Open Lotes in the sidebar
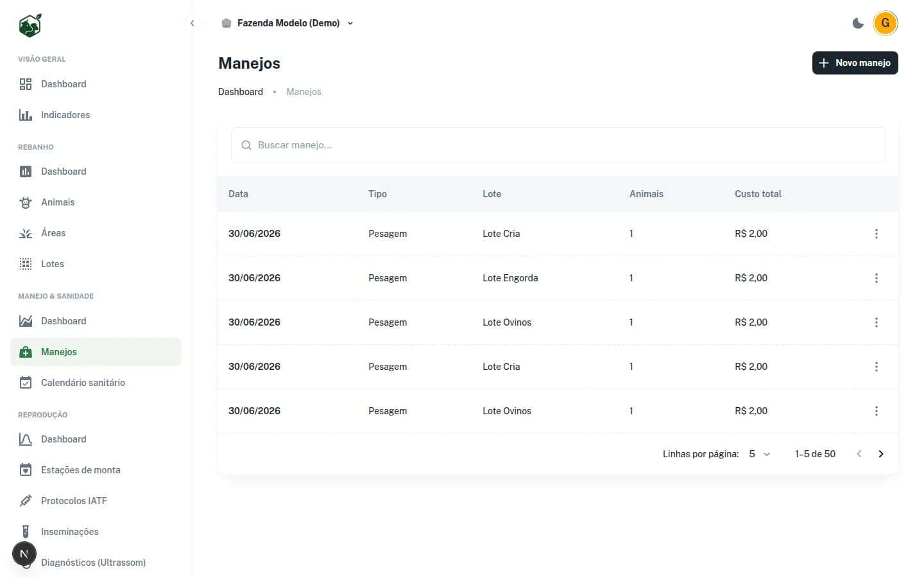 pyautogui.click(x=96, y=264)
